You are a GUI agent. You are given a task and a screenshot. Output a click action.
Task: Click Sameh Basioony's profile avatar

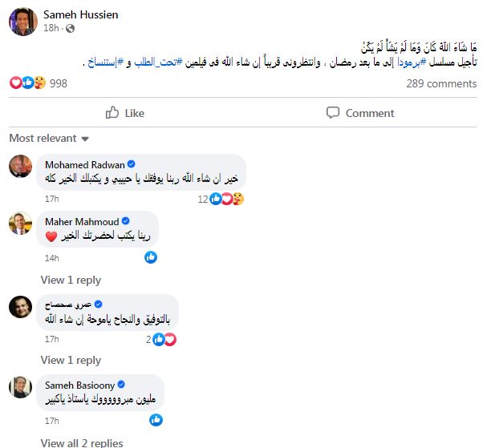(20, 387)
